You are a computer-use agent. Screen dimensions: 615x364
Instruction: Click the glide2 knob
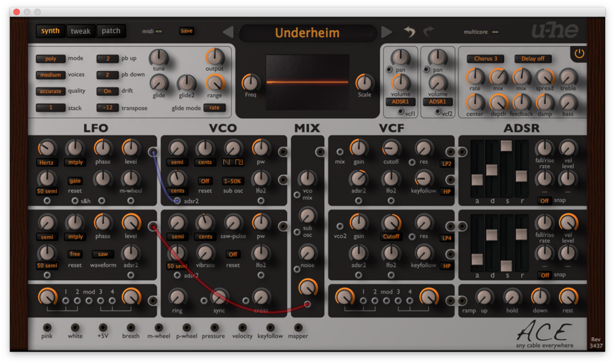tap(186, 84)
